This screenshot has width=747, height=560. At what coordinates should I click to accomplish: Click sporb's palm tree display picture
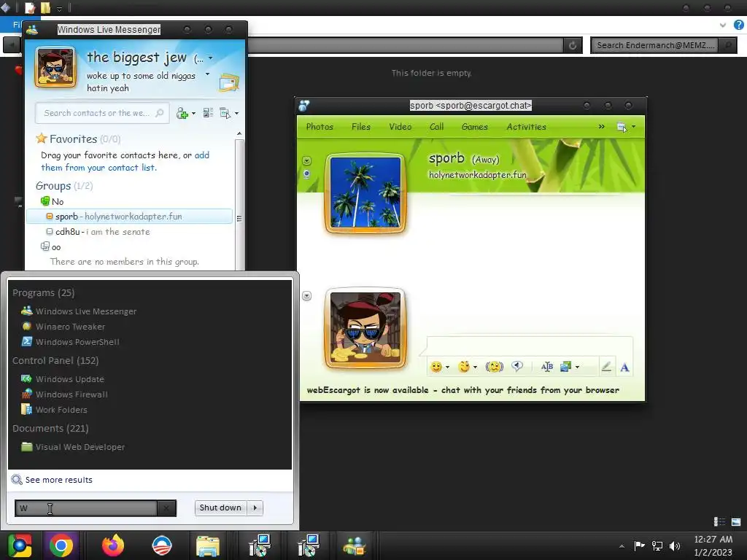(x=365, y=192)
